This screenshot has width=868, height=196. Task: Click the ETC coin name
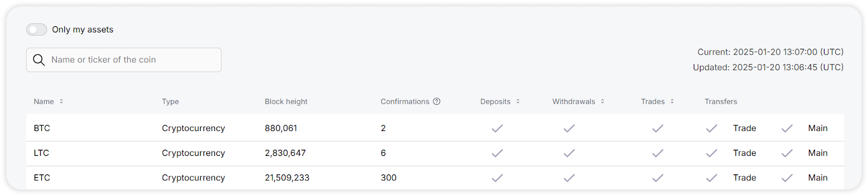[x=42, y=178]
